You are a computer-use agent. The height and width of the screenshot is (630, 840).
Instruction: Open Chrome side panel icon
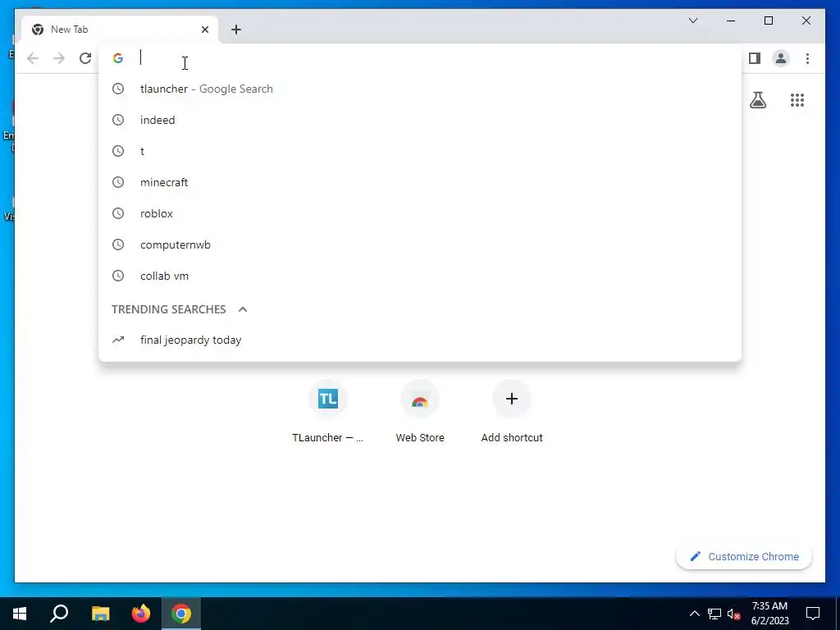[755, 58]
